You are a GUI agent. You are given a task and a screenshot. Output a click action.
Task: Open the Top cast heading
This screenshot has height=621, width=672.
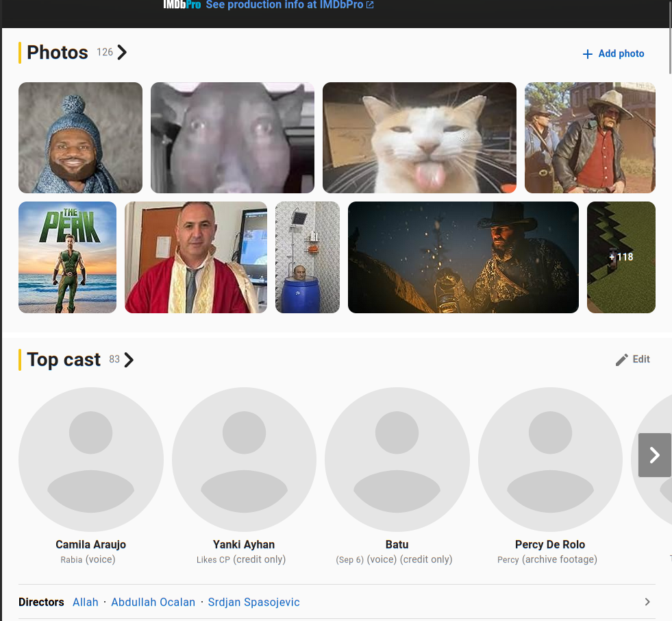pyautogui.click(x=64, y=359)
